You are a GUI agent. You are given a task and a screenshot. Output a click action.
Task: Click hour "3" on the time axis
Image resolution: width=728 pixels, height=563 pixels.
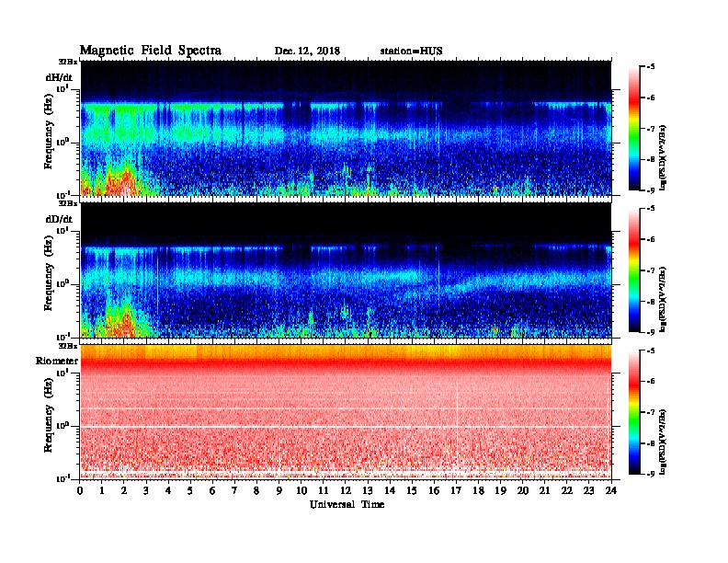[146, 490]
